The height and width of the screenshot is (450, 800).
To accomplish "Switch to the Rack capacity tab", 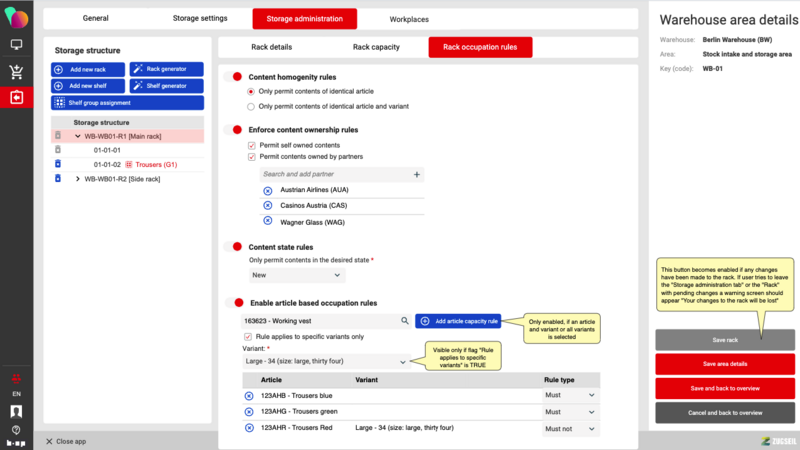I will point(376,47).
